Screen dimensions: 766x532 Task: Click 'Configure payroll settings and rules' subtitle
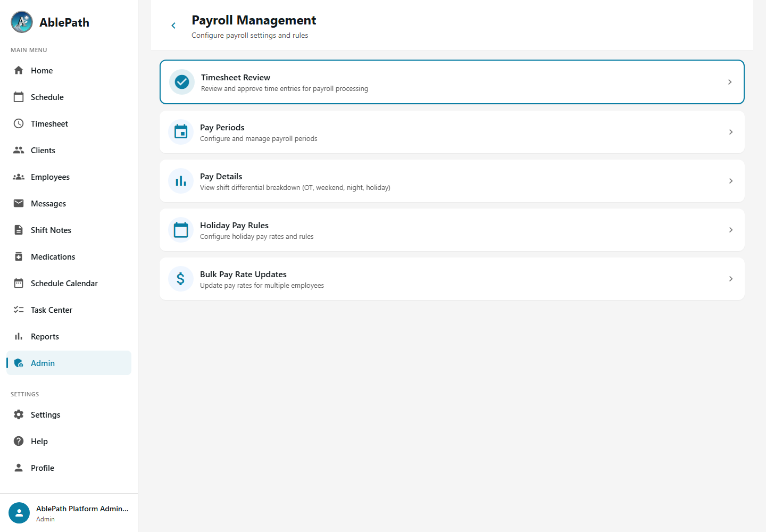coord(249,35)
